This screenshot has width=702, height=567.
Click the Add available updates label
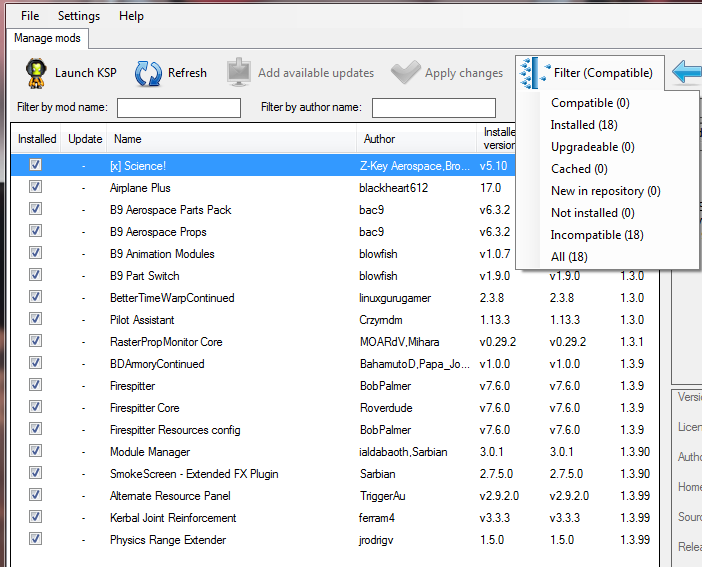(316, 73)
